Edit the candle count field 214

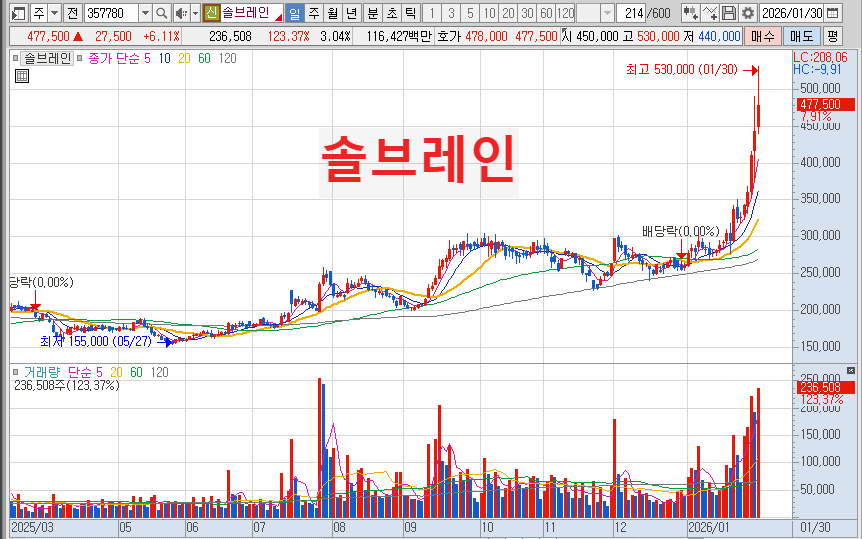click(x=631, y=13)
